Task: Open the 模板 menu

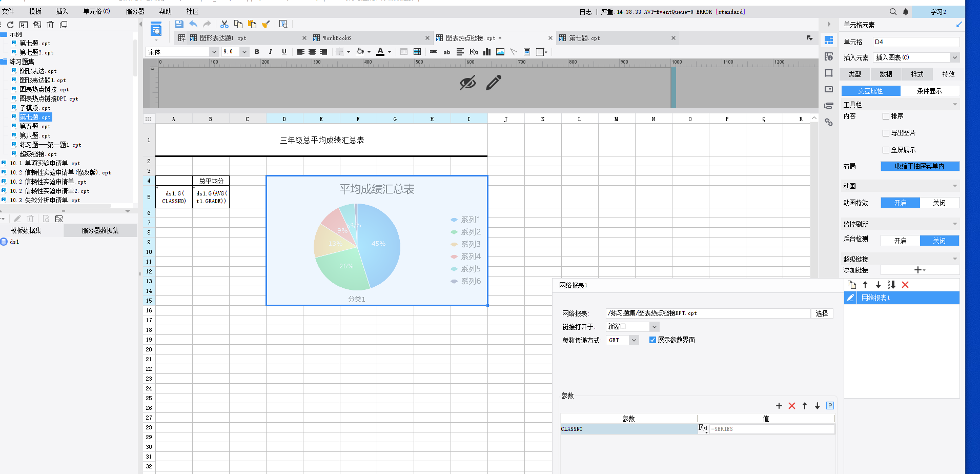Action: pos(35,11)
